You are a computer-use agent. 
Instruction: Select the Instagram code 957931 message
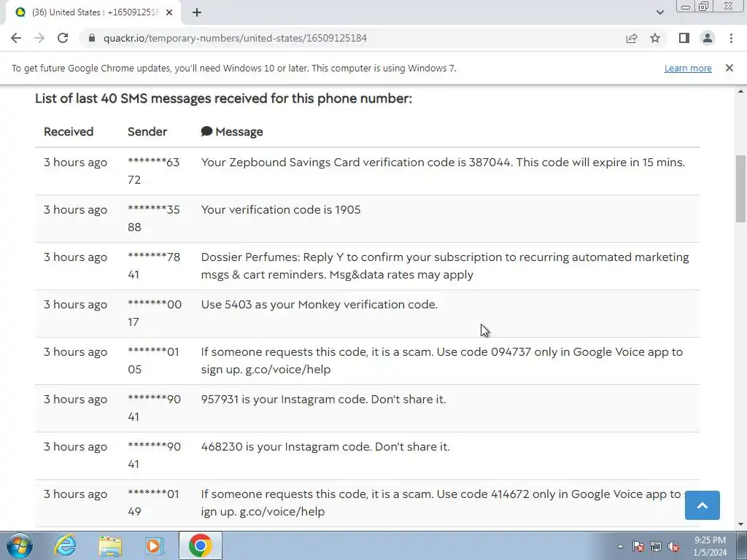pos(323,400)
